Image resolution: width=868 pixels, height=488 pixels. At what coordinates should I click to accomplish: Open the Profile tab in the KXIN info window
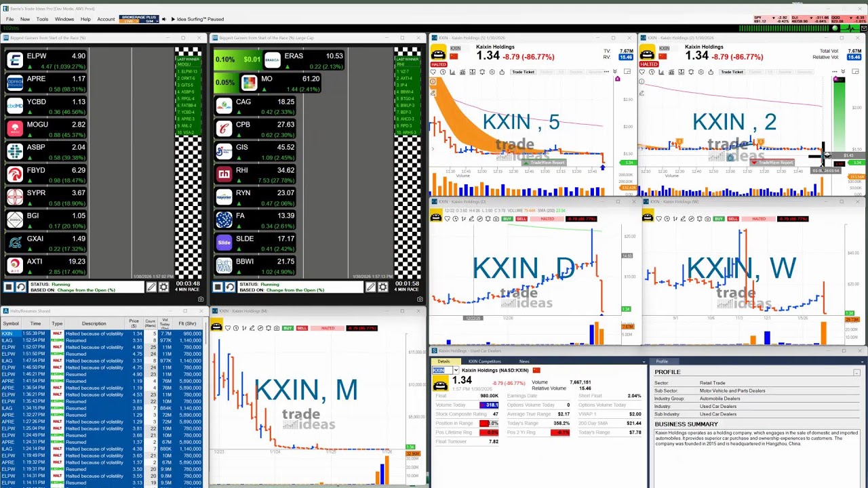point(662,361)
